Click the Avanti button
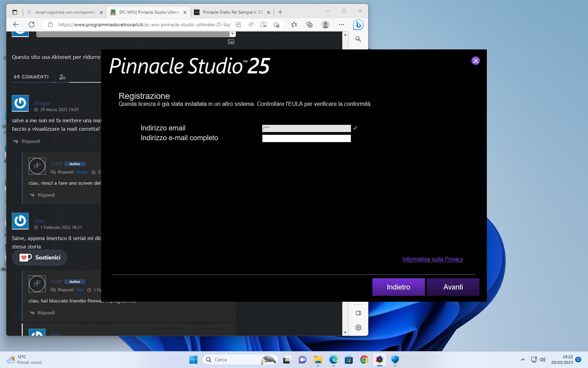The image size is (588, 368). [453, 287]
